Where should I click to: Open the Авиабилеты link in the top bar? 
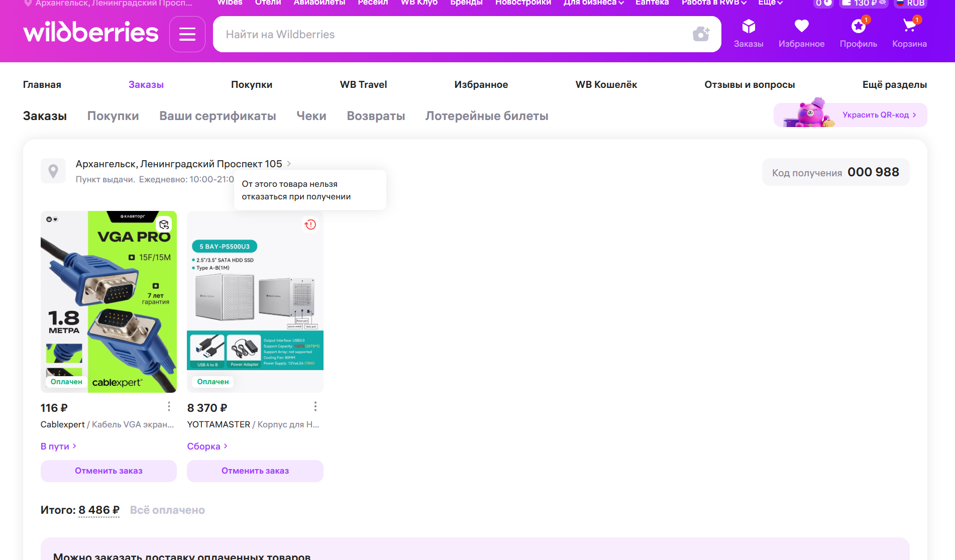(320, 3)
